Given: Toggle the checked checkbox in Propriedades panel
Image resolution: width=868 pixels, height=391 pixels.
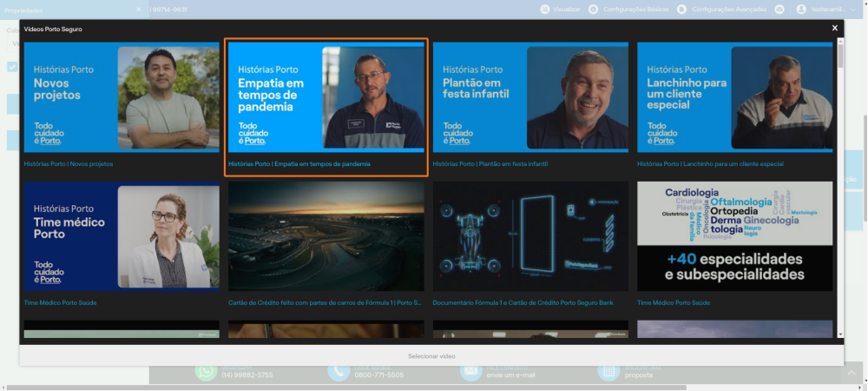Looking at the screenshot, I should click(12, 67).
